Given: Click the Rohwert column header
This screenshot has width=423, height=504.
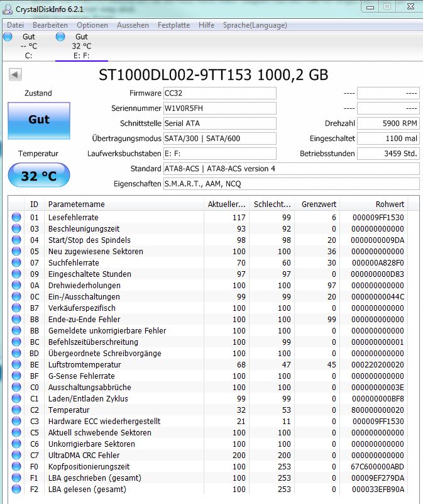Looking at the screenshot, I should [374, 204].
